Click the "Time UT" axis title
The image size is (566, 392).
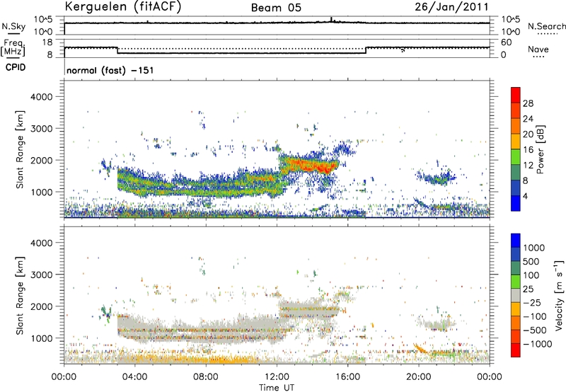(277, 388)
